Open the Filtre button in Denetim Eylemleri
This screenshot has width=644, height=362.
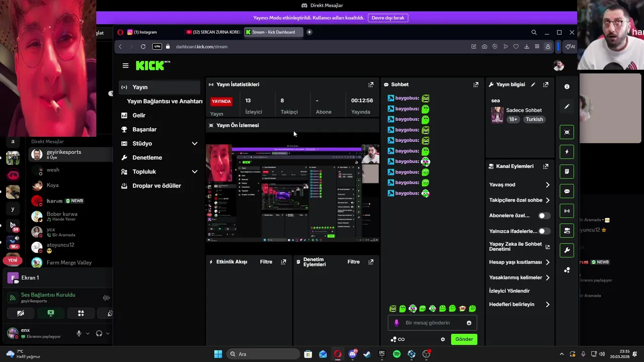point(354,261)
